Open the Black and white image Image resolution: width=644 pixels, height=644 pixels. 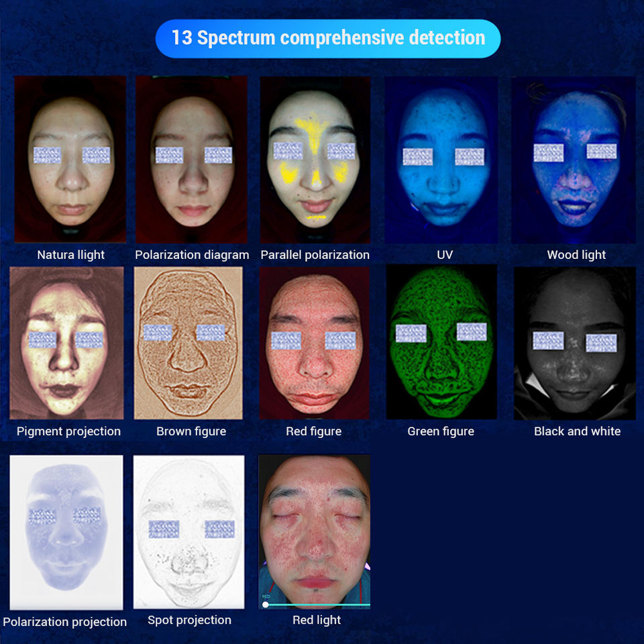(x=575, y=343)
